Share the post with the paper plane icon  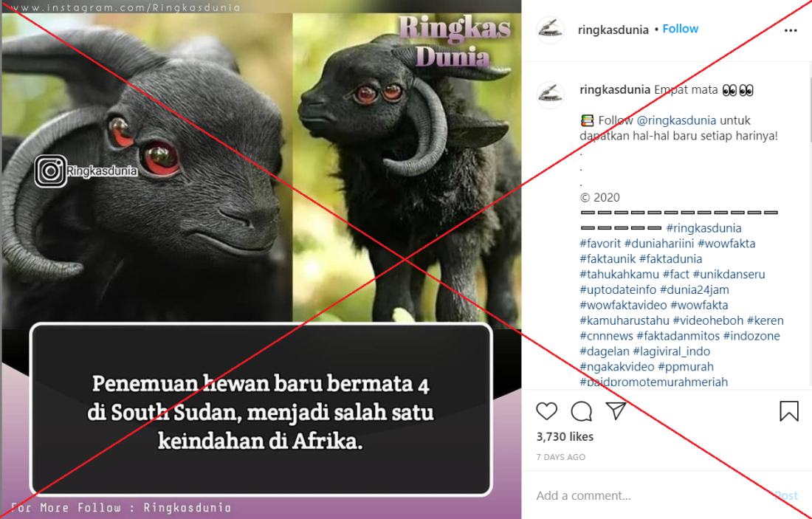click(616, 410)
